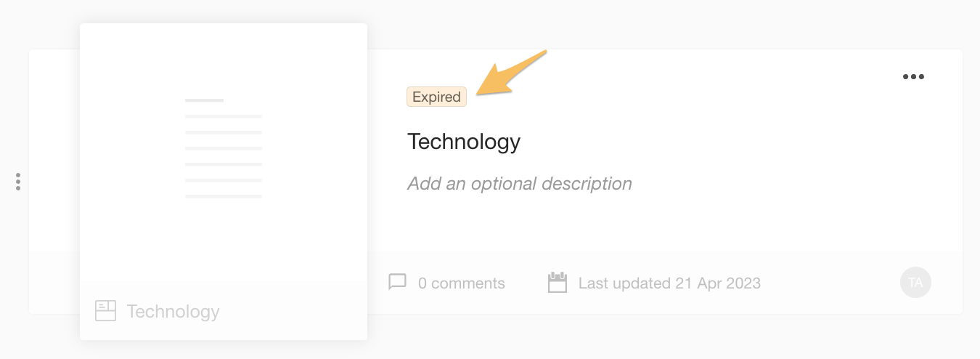Click the template layout icon in thumbnail footer
The width and height of the screenshot is (980, 359).
coord(106,311)
